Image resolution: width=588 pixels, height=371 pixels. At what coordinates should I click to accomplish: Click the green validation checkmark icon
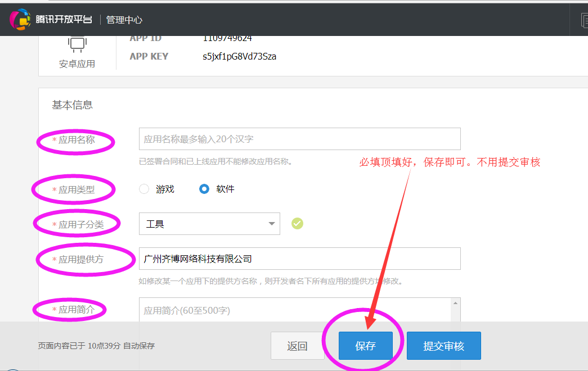click(297, 224)
